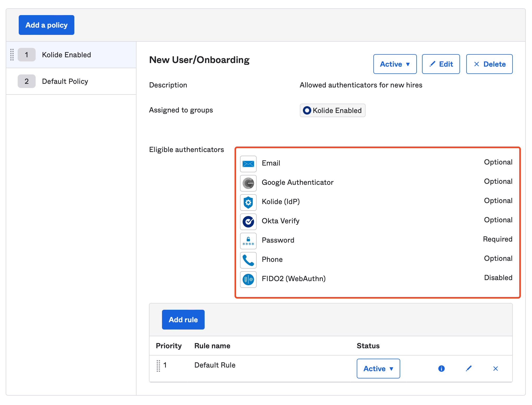This screenshot has height=405, width=532.
Task: Open the Default Rule Active status dropdown
Action: coord(378,369)
